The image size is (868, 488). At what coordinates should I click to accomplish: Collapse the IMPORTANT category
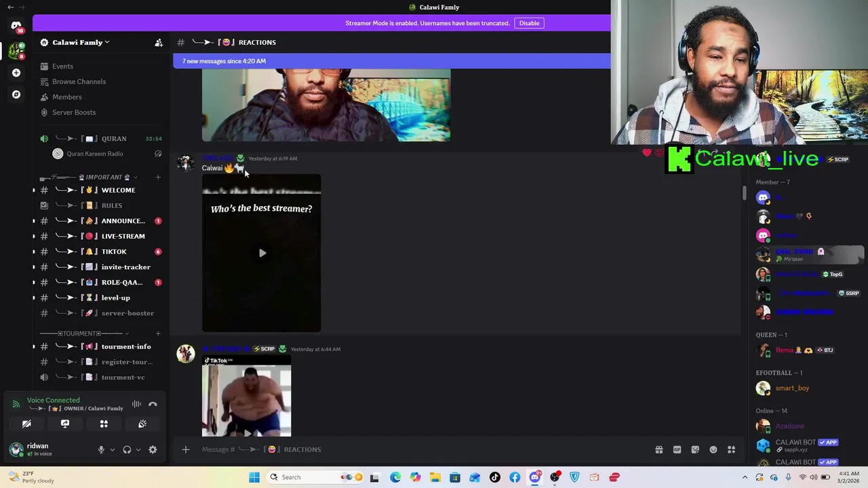tap(88, 178)
